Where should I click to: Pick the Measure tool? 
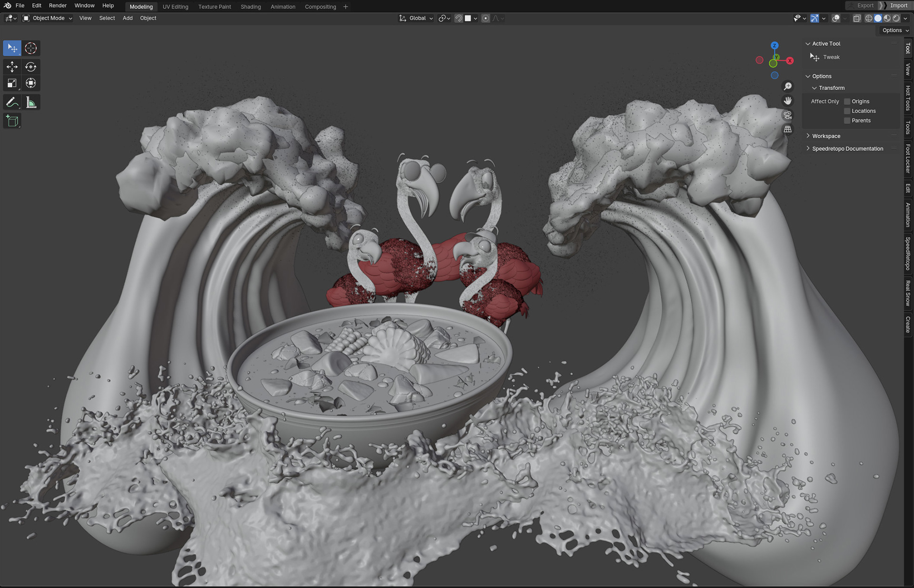pos(31,102)
